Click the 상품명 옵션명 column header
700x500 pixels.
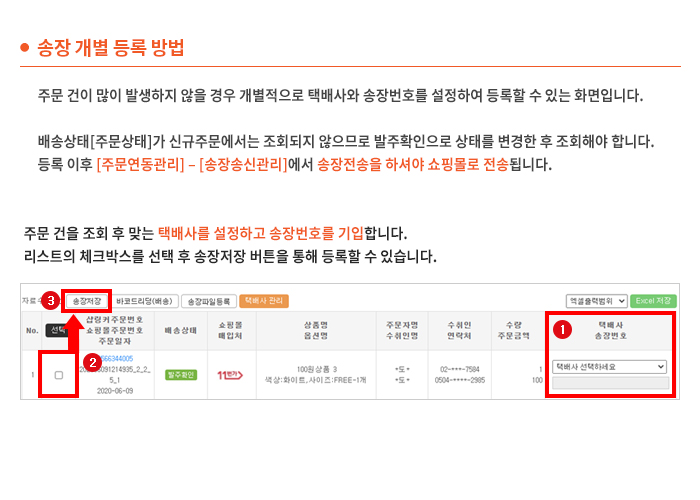pos(320,328)
